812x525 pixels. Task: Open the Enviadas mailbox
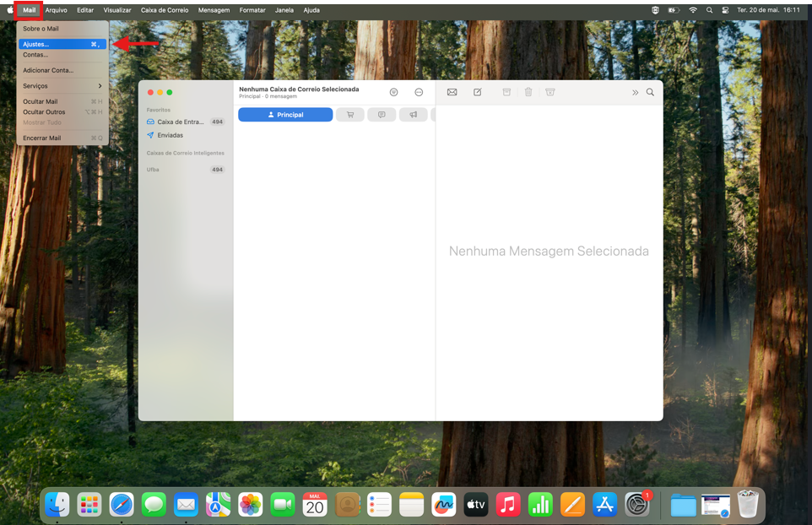tap(170, 135)
